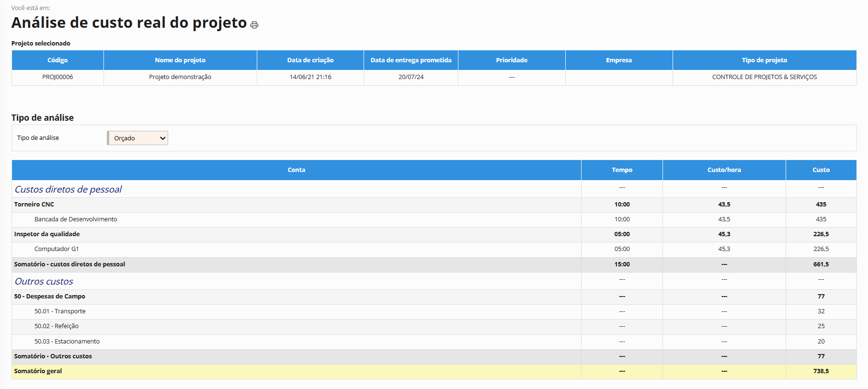
Task: Click the Tempo column header
Action: (622, 170)
